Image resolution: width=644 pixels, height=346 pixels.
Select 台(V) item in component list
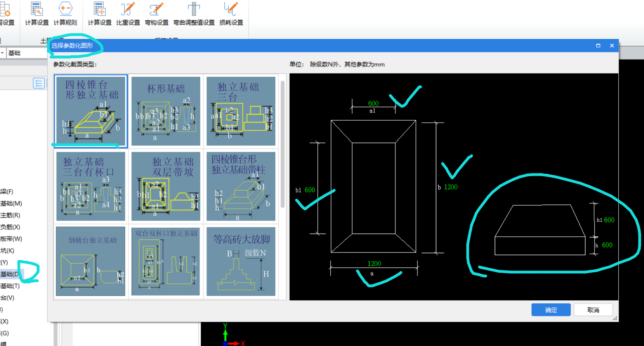click(7, 298)
